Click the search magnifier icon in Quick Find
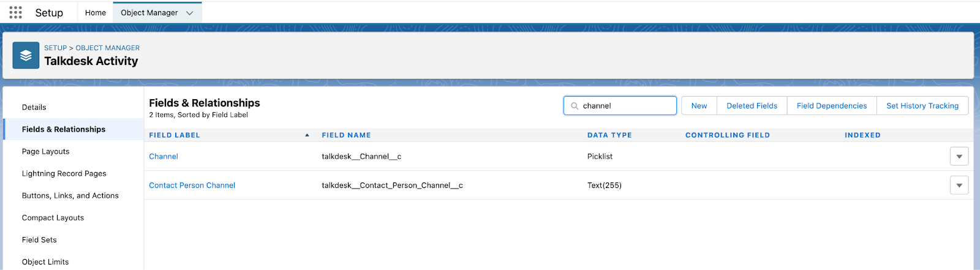980x270 pixels. point(575,106)
